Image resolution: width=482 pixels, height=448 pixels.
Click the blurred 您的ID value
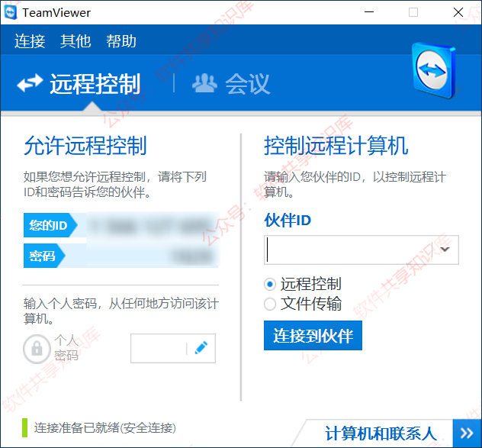click(153, 226)
